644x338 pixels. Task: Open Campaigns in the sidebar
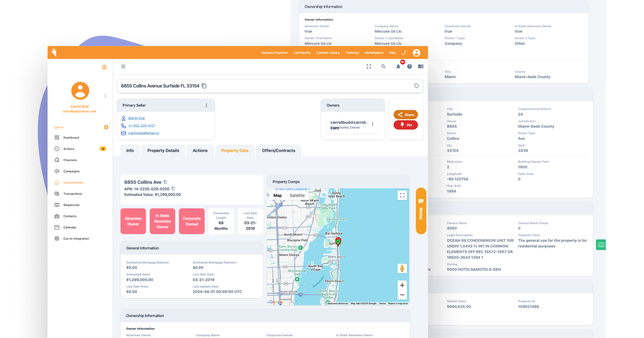point(72,171)
